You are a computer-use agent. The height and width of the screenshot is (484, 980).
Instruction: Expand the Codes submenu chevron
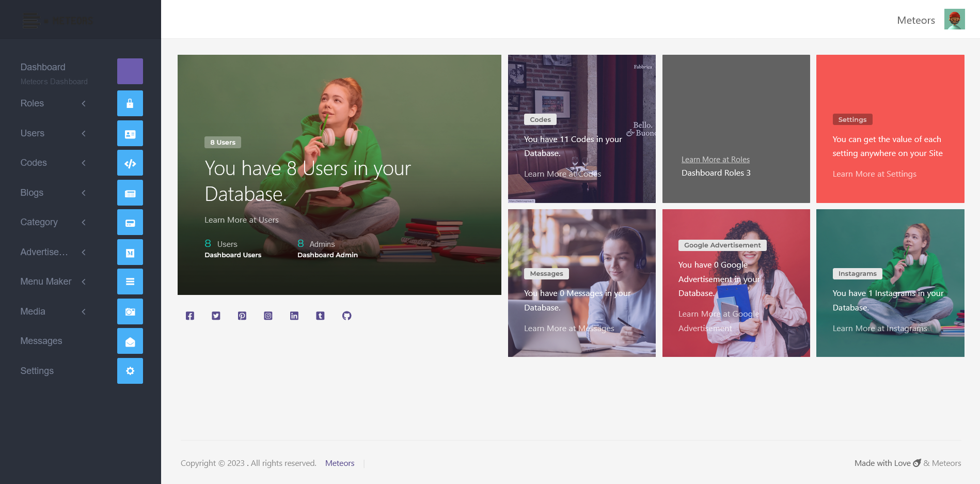pyautogui.click(x=84, y=163)
